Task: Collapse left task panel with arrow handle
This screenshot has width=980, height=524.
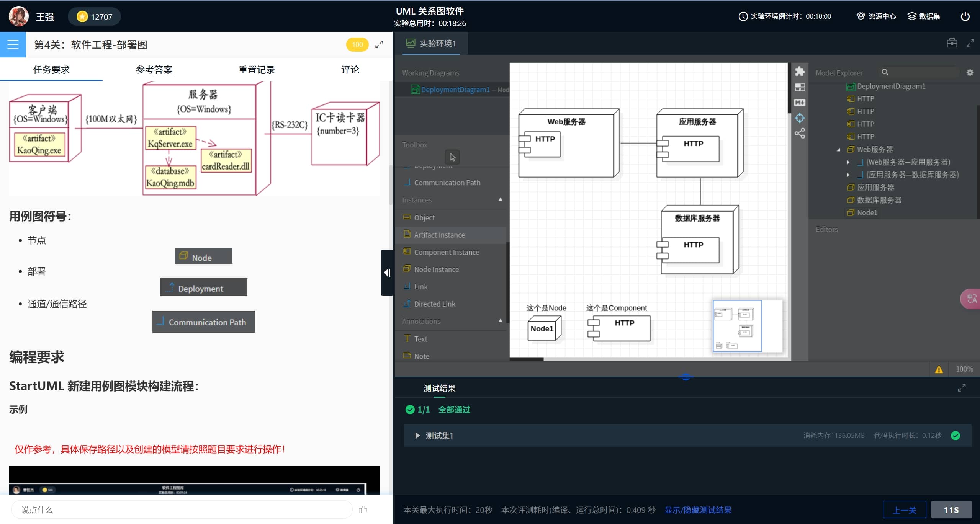Action: (x=387, y=273)
